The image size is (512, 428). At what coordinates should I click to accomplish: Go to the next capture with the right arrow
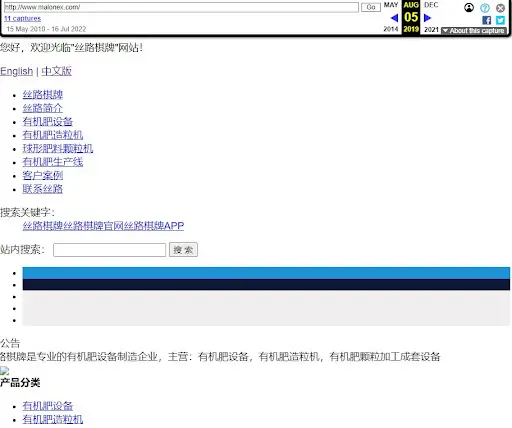pos(427,18)
